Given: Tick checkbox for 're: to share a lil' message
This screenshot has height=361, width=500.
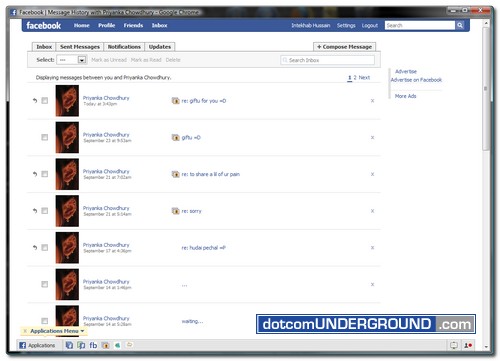Looking at the screenshot, I should pos(45,174).
